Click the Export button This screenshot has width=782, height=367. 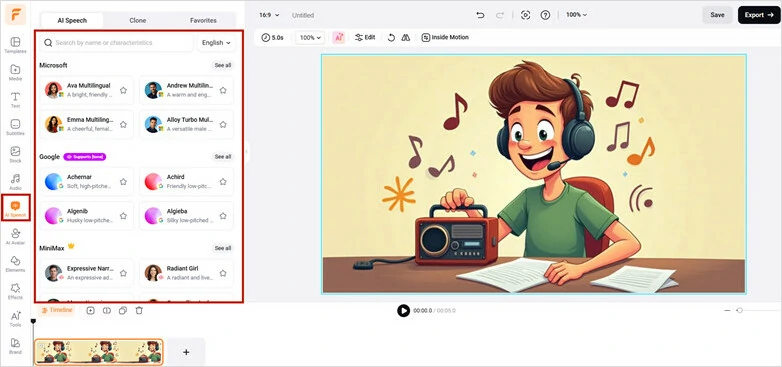(x=759, y=15)
